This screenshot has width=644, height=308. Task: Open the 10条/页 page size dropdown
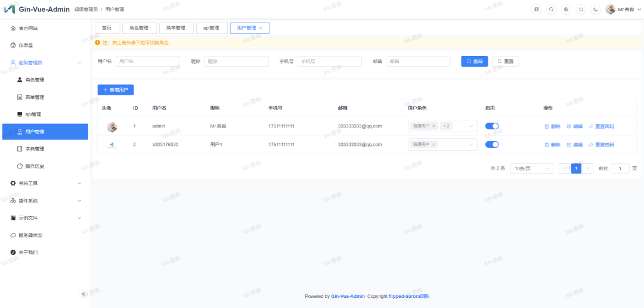point(532,169)
